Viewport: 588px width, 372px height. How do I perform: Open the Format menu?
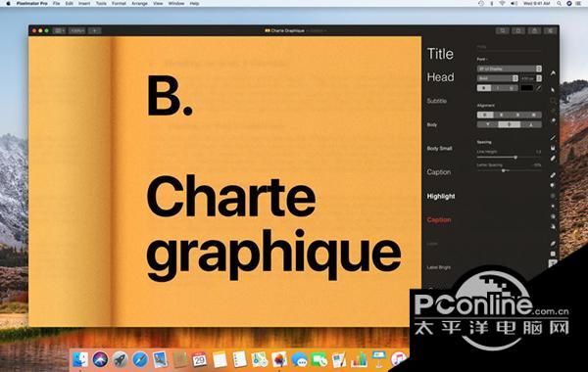pyautogui.click(x=119, y=3)
